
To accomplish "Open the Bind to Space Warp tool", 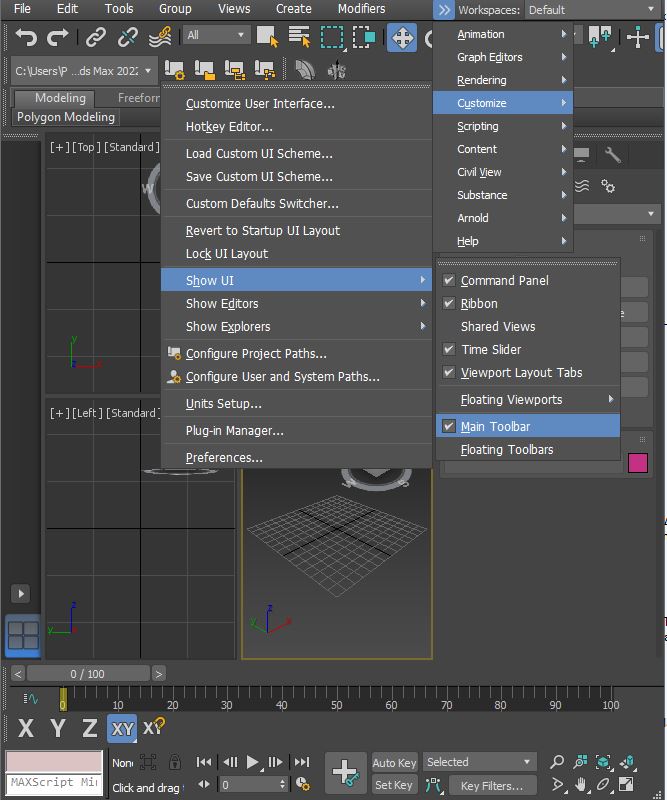I will tap(160, 37).
